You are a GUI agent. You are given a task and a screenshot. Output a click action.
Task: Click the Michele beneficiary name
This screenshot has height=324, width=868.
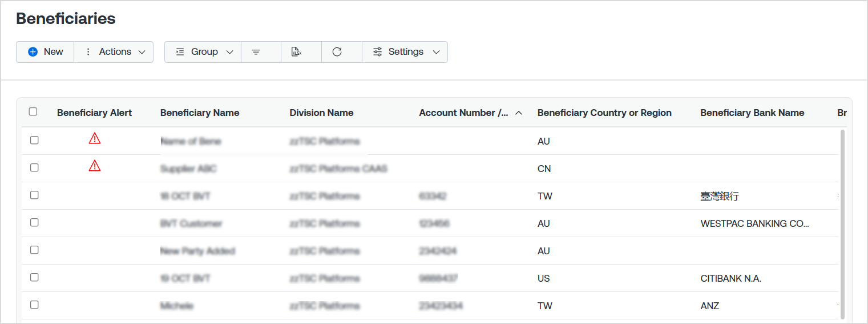tap(177, 306)
